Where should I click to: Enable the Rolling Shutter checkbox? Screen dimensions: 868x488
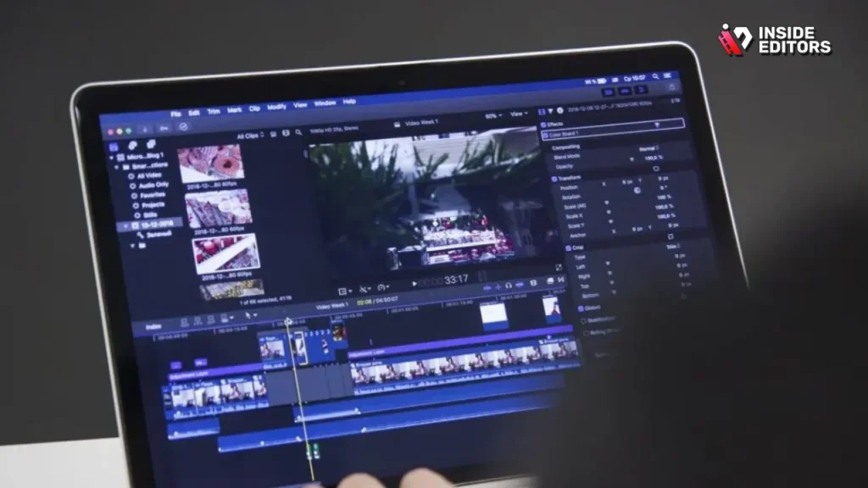point(587,332)
